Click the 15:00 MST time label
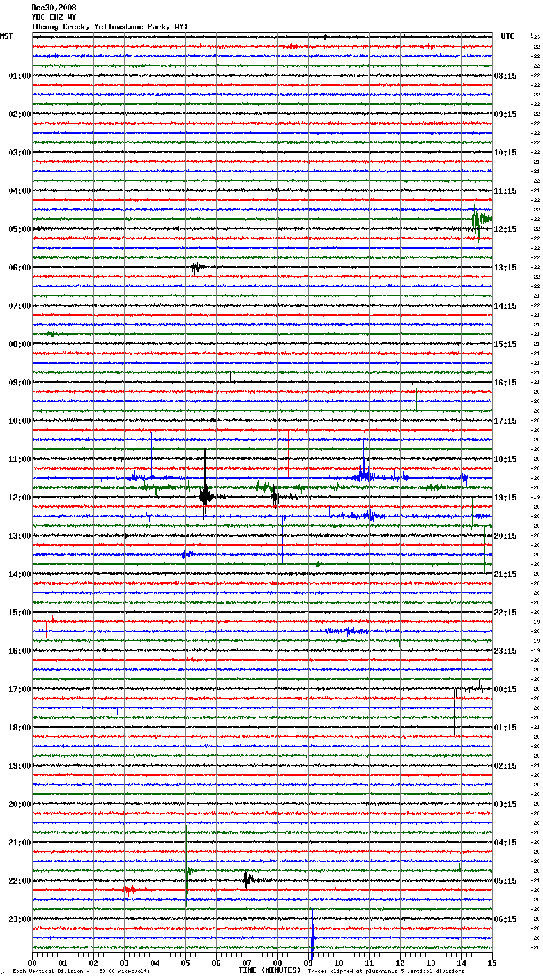Image resolution: width=543 pixels, height=980 pixels. (x=19, y=613)
